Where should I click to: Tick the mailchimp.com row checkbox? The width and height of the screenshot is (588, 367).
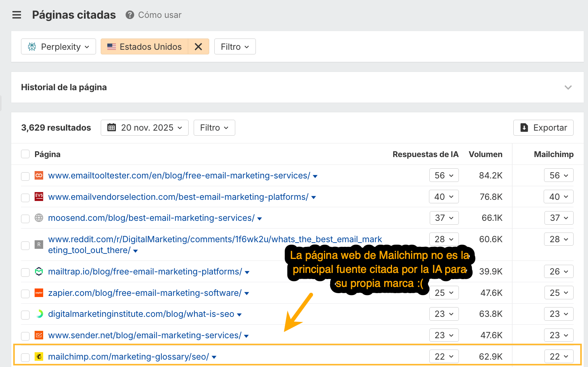click(25, 357)
